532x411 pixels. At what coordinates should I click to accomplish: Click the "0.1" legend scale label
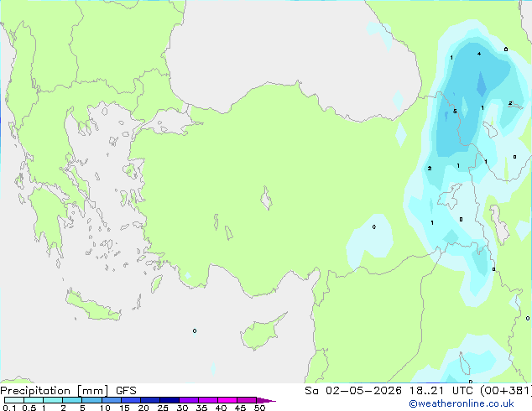9,408
